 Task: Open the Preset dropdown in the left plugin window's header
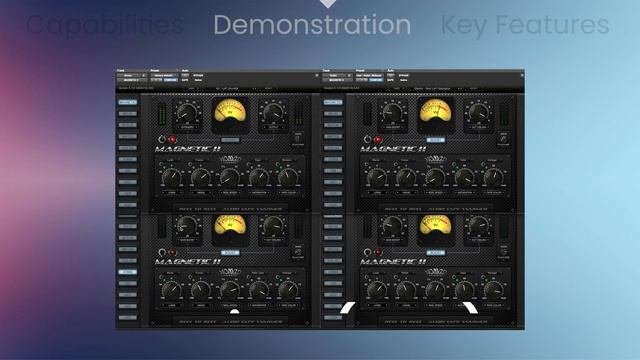click(x=164, y=76)
